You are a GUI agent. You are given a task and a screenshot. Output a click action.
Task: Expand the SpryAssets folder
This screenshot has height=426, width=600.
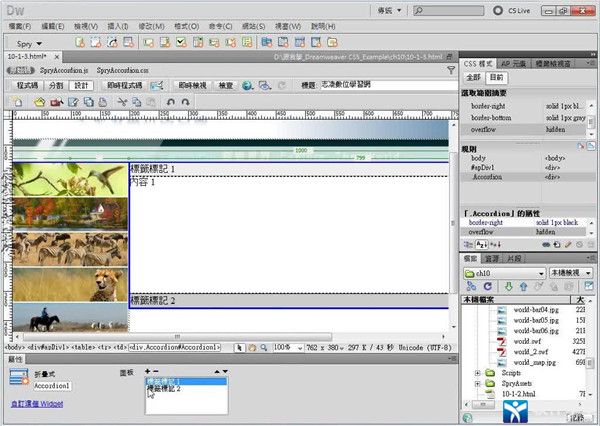click(477, 383)
